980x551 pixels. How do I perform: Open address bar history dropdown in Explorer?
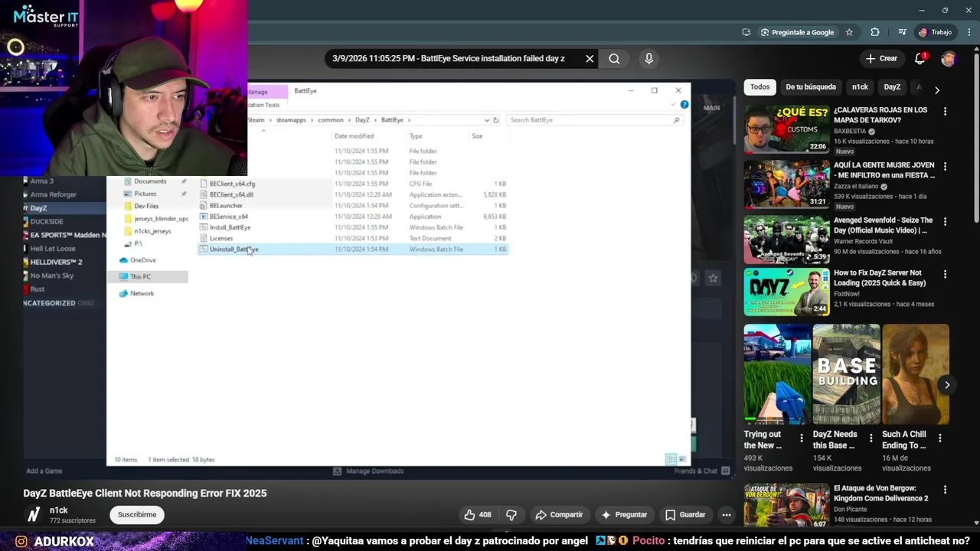pos(486,120)
